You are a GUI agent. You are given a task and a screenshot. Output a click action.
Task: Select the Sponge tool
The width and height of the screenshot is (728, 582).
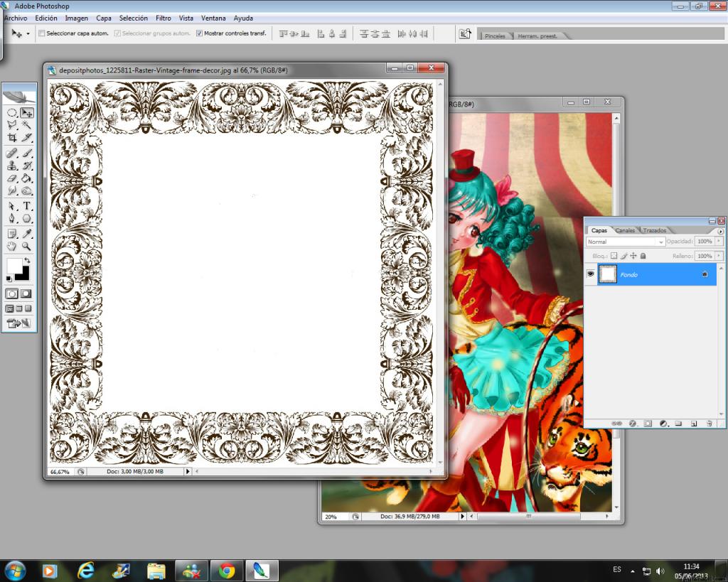tap(27, 190)
